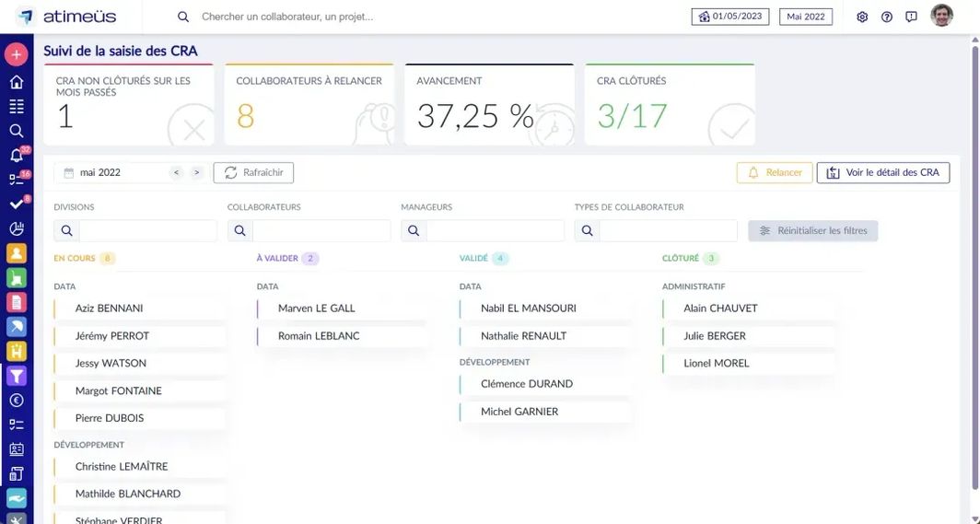This screenshot has width=980, height=524.
Task: Open Voir le détail des CRA
Action: pos(882,172)
